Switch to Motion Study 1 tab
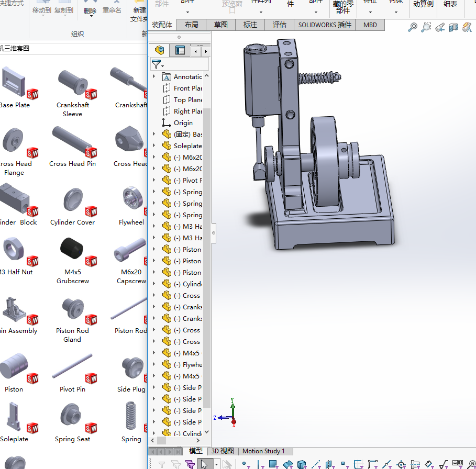Viewport: 476px width, 469px height. pos(263,451)
